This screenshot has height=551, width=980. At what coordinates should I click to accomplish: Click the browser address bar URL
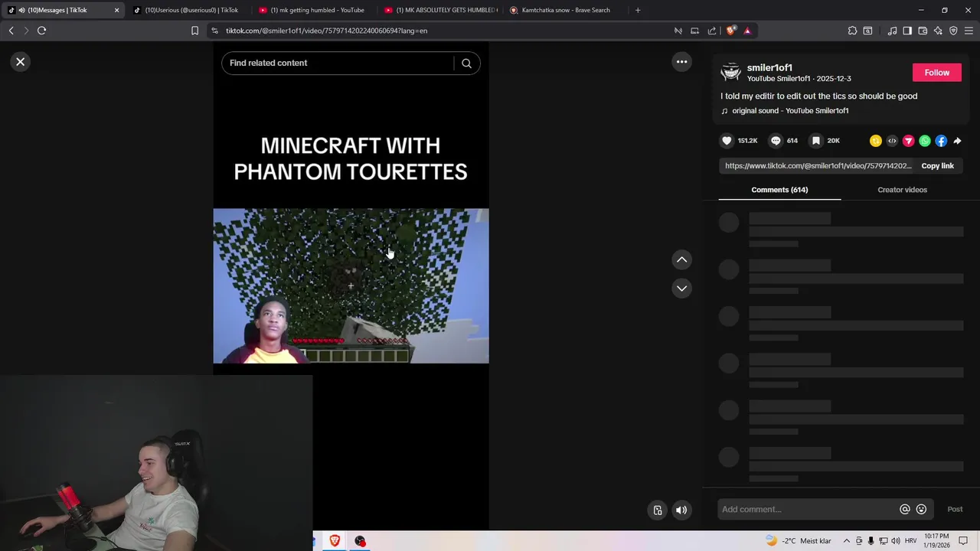pos(326,31)
